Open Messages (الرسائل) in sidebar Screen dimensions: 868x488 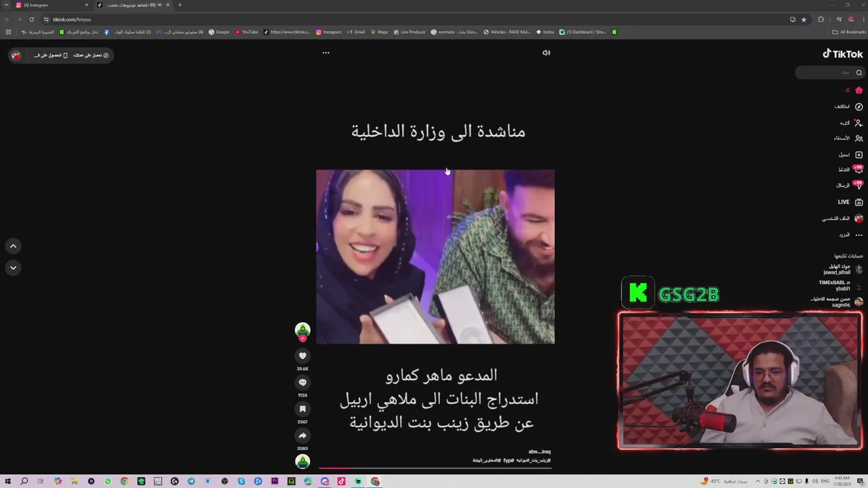coord(849,185)
